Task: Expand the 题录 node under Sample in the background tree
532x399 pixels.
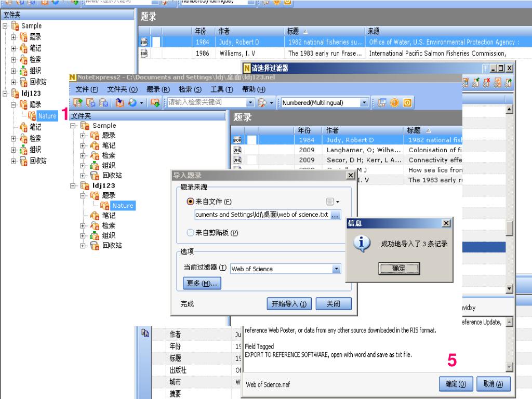Action: 13,37
